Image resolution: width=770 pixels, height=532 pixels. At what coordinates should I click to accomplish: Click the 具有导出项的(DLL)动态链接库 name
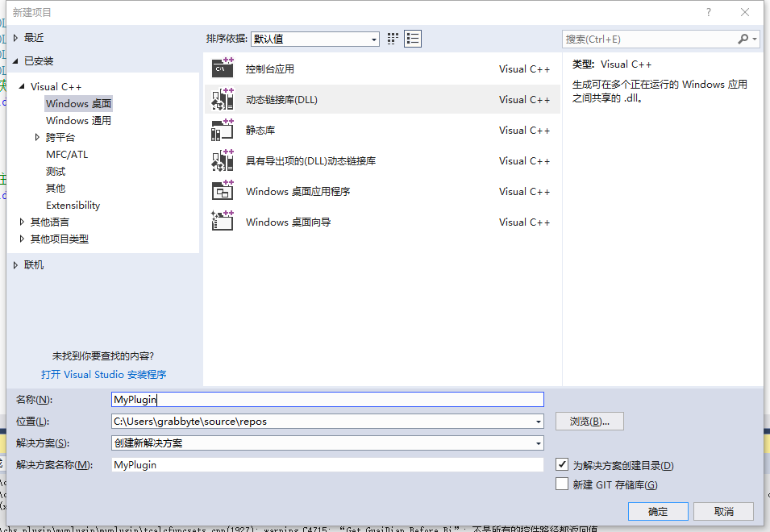coord(310,161)
